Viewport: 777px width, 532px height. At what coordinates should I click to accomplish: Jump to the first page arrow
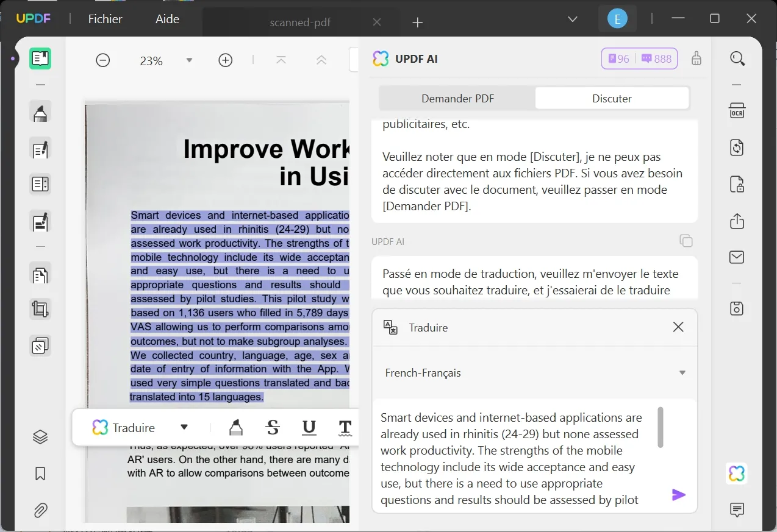281,60
